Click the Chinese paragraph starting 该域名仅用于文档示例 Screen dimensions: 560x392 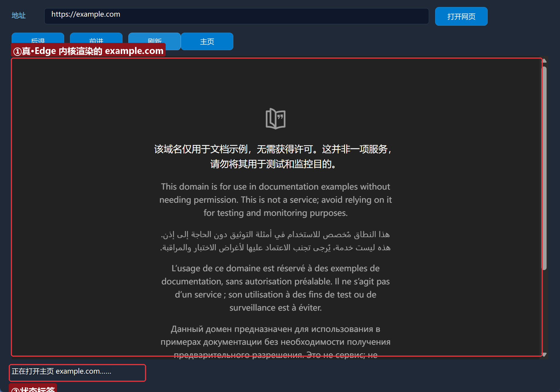point(274,157)
